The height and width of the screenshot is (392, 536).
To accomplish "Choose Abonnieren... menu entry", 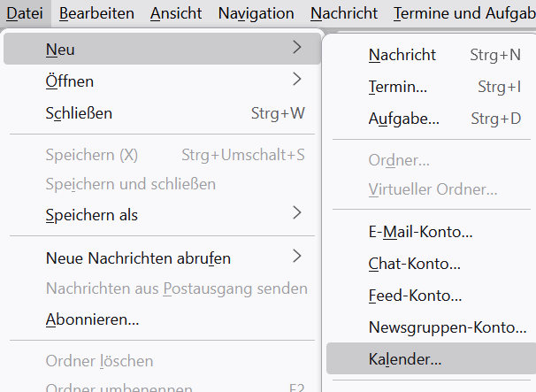I will coord(92,319).
